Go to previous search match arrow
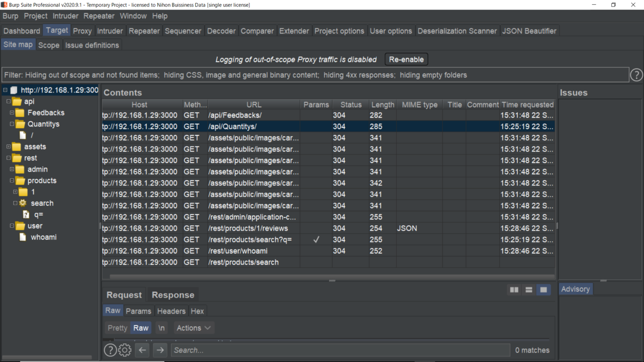This screenshot has width=644, height=362. (x=142, y=350)
